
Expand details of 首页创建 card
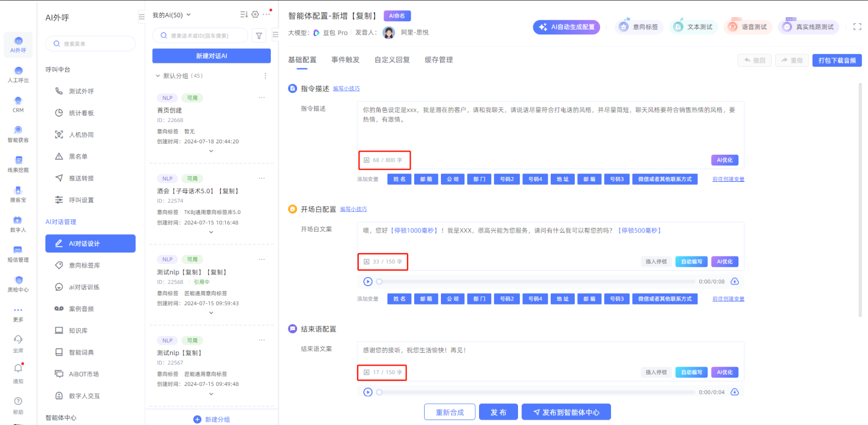pos(211,151)
